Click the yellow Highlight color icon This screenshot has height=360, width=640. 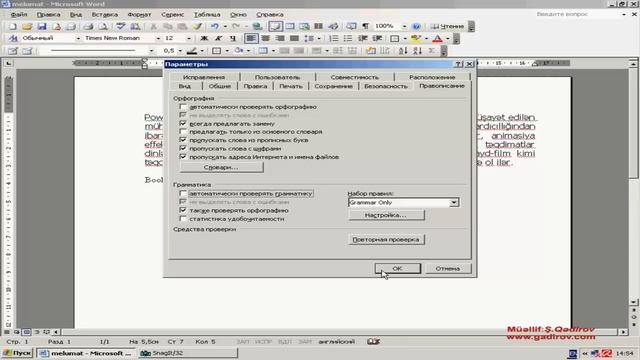point(416,38)
